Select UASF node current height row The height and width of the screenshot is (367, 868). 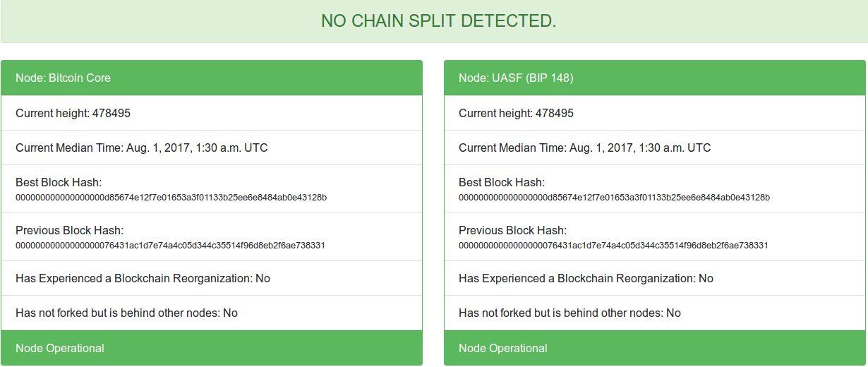[x=517, y=113]
